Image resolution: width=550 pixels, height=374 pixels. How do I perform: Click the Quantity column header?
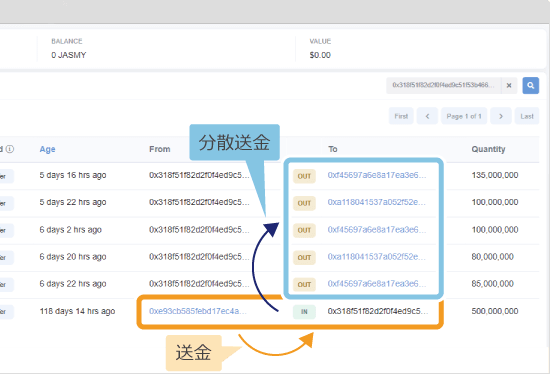point(488,149)
